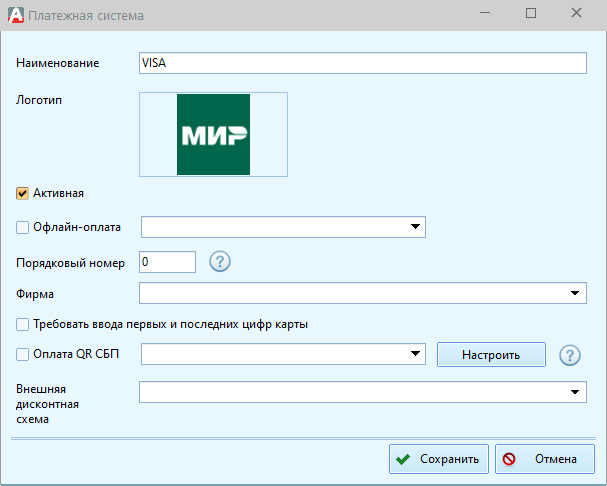Close the Платежная система window

576,13
